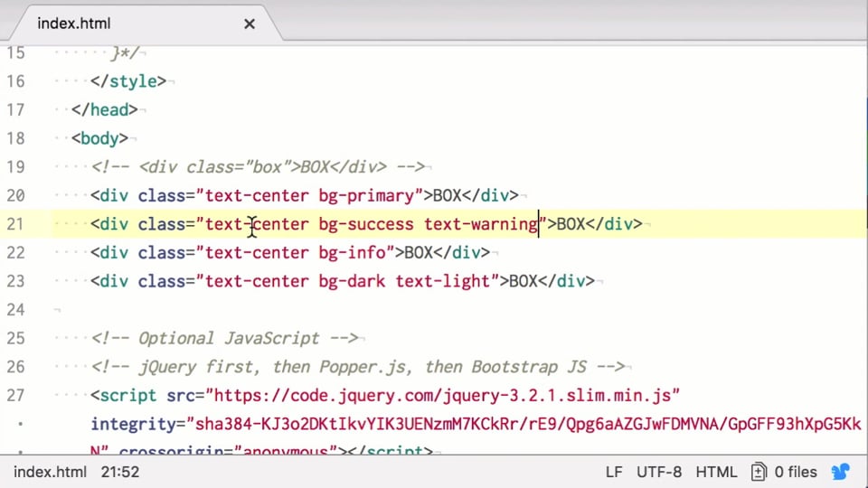Click the file diff icon next to 0 files
This screenshot has height=488, width=868.
[x=759, y=472]
